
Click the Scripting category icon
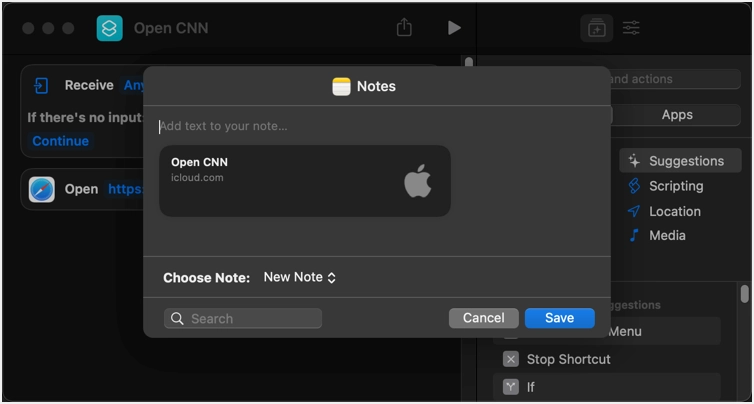[634, 186]
